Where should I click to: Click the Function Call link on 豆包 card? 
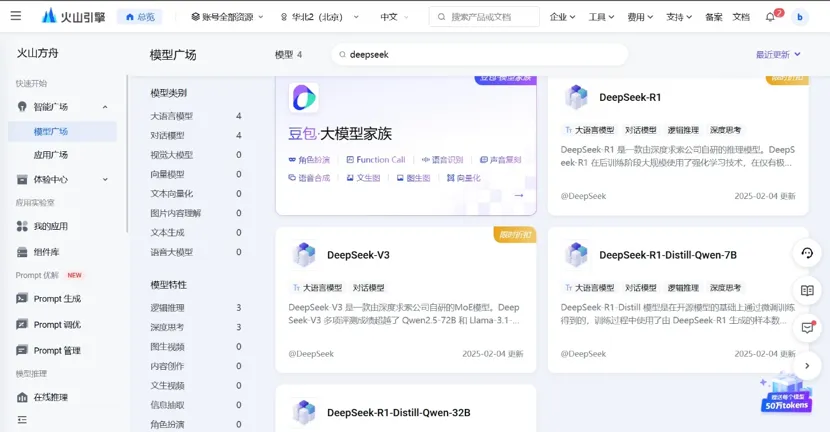(x=376, y=159)
